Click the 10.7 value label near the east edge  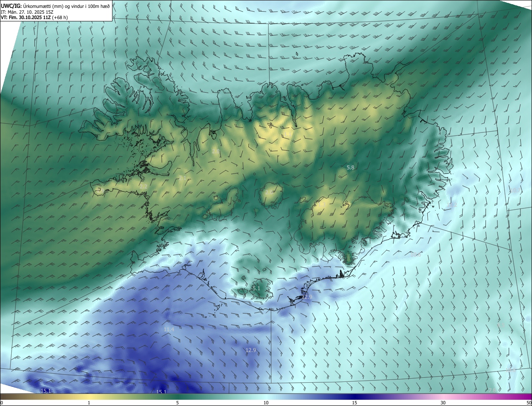click(x=515, y=190)
